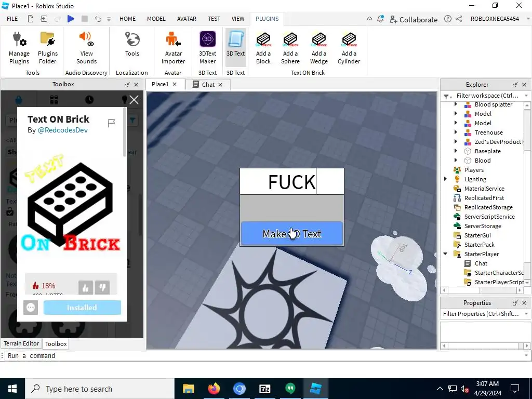Select ReplicatedStorage in Explorer
Image resolution: width=532 pixels, height=399 pixels.
488,207
